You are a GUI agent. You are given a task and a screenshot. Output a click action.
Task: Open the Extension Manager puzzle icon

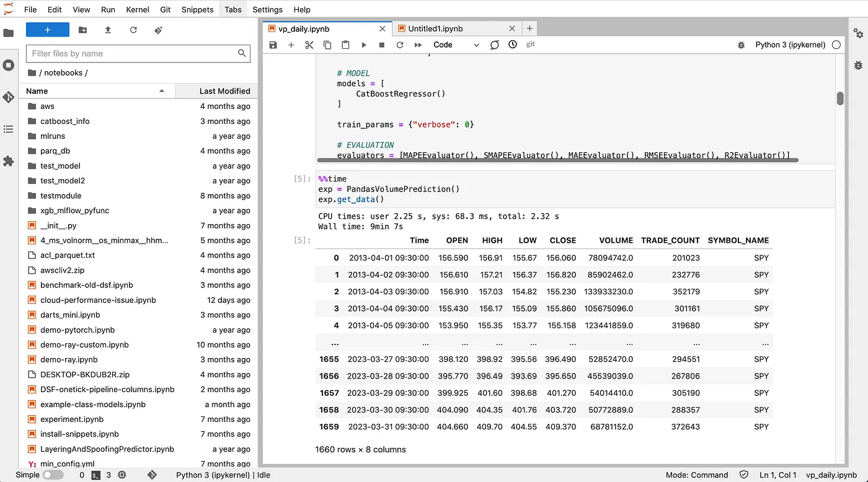pos(9,161)
